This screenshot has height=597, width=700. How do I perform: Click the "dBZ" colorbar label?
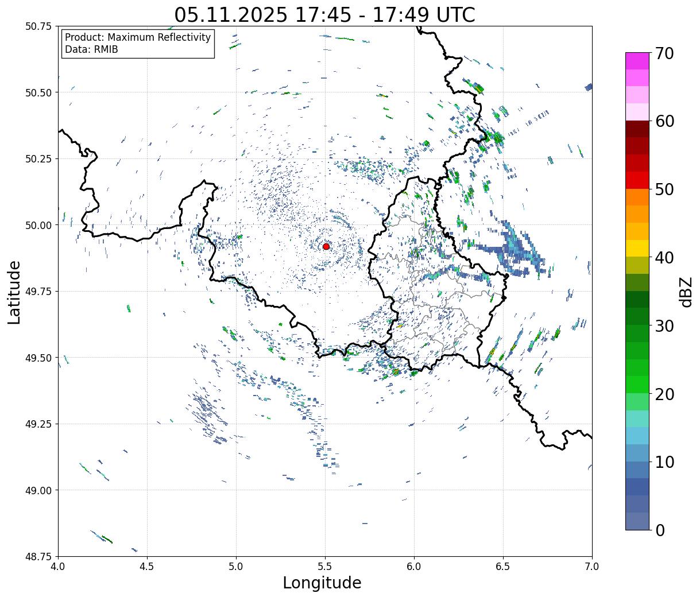(686, 291)
